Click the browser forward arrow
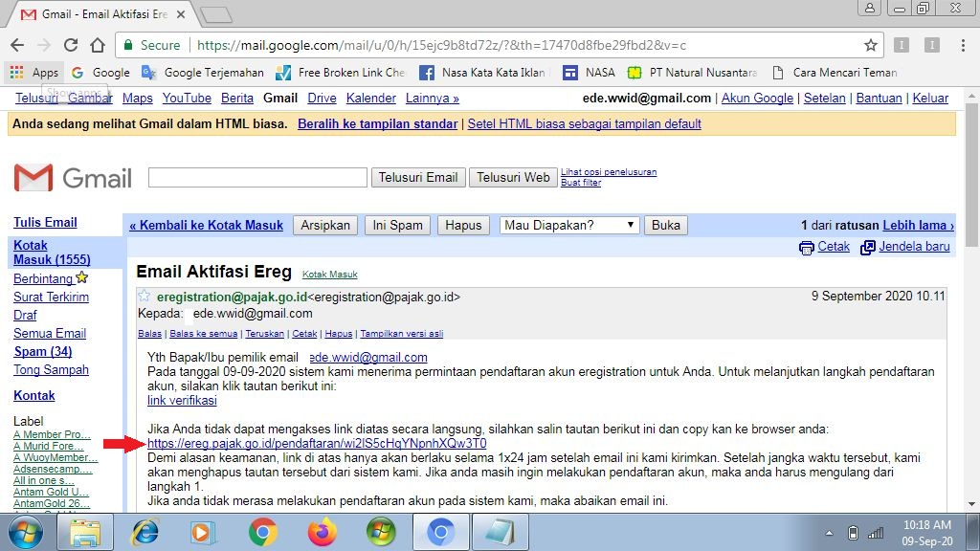 tap(44, 45)
